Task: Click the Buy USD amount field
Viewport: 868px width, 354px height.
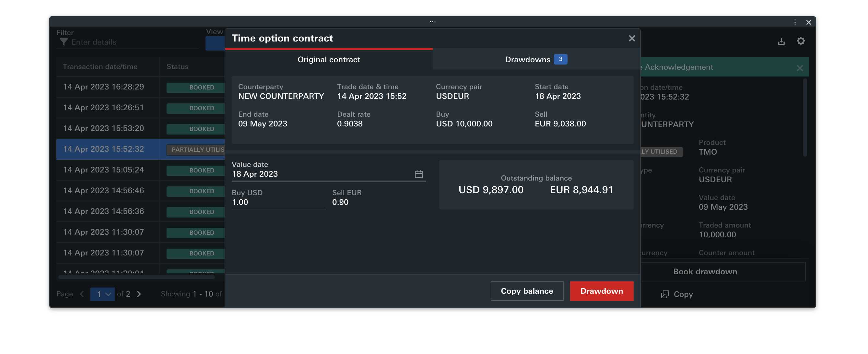Action: (278, 202)
